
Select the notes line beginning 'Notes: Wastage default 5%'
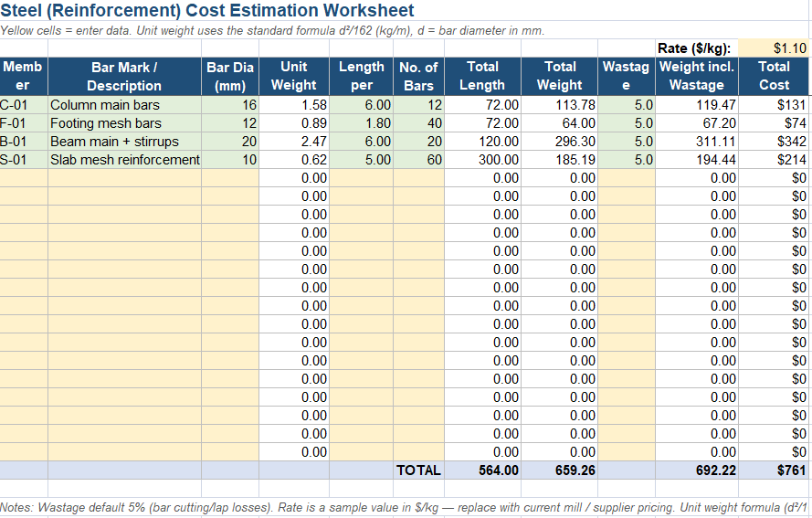click(x=404, y=508)
